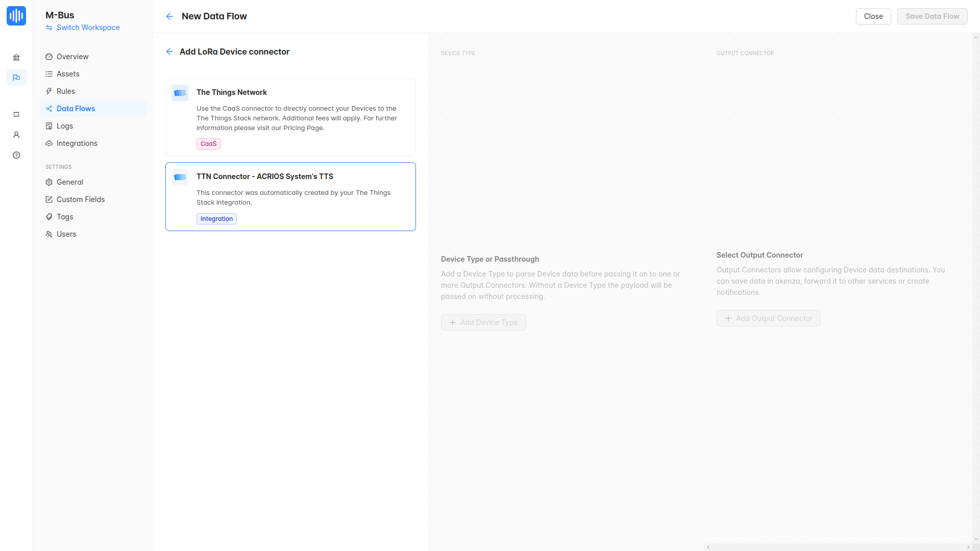Click the bottom horizontal scrollbar
This screenshot has height=551, width=980.
pos(837,547)
